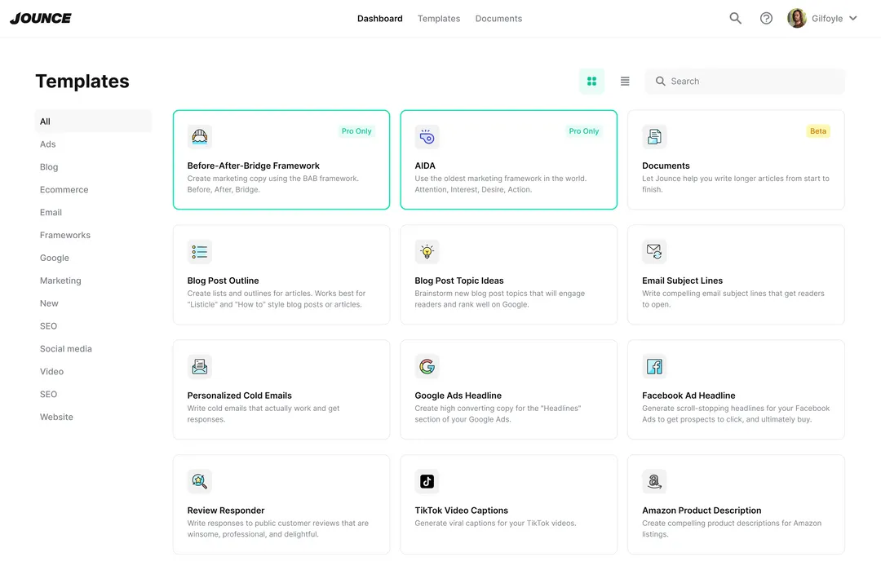Click the Blog Post Topic Ideas lightbulb icon
Image resolution: width=881 pixels, height=588 pixels.
pos(427,251)
